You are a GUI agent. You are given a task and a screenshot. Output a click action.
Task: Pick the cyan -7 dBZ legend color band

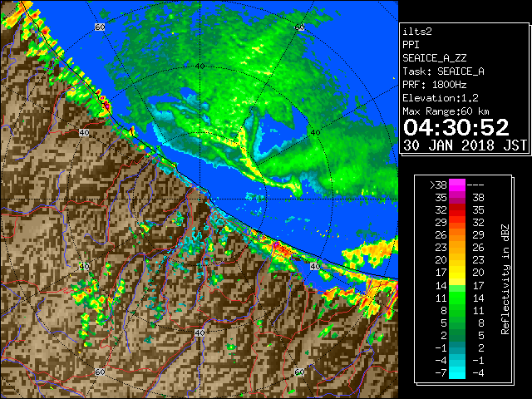pyautogui.click(x=457, y=373)
